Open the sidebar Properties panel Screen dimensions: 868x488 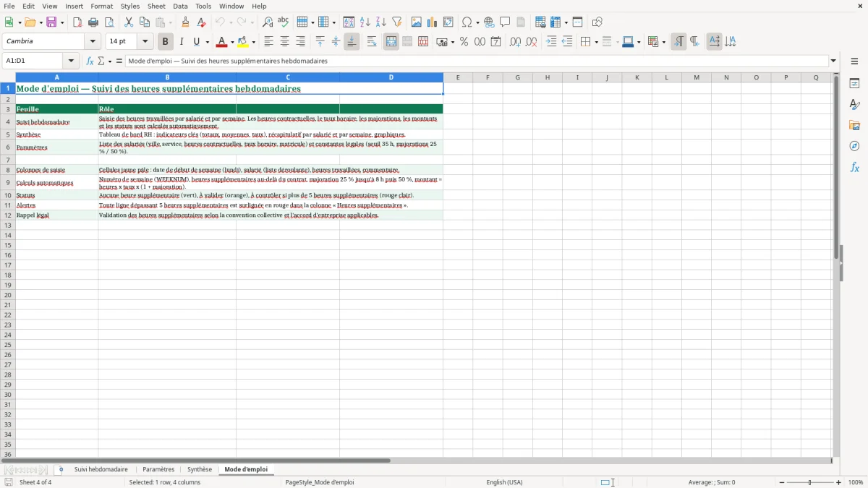coord(854,84)
